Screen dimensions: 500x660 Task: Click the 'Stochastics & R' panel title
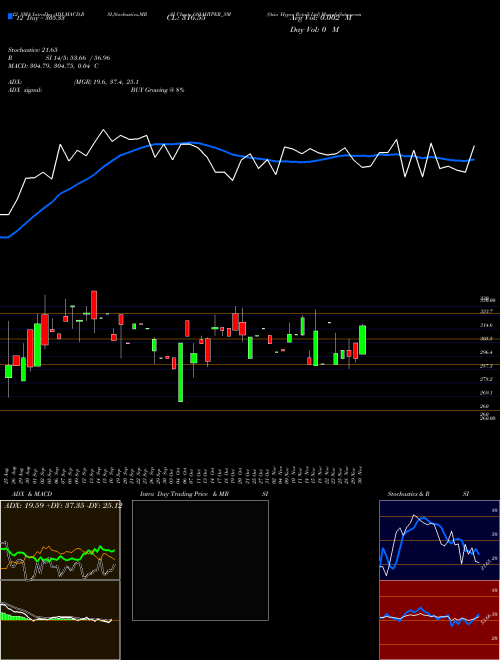408,494
